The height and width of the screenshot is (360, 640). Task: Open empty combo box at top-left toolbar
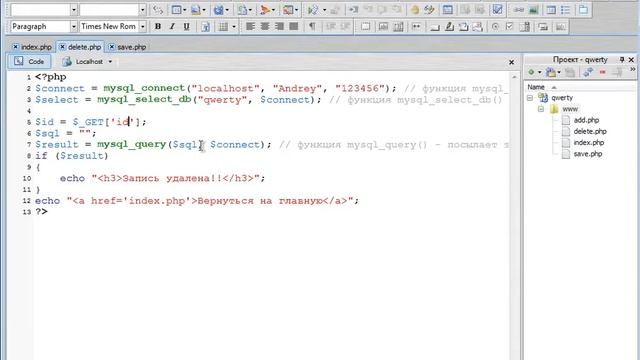[73, 9]
